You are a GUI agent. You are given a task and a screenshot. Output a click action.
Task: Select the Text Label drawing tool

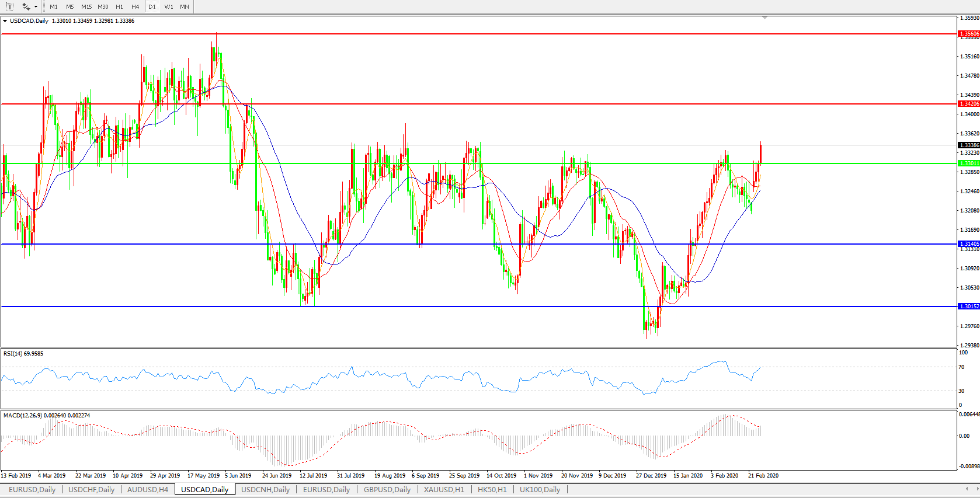tap(10, 6)
